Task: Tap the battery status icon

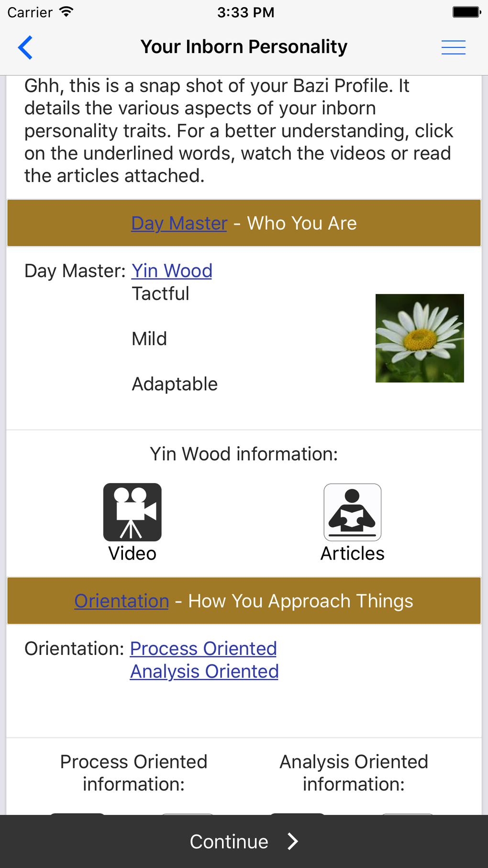Action: 466,12
